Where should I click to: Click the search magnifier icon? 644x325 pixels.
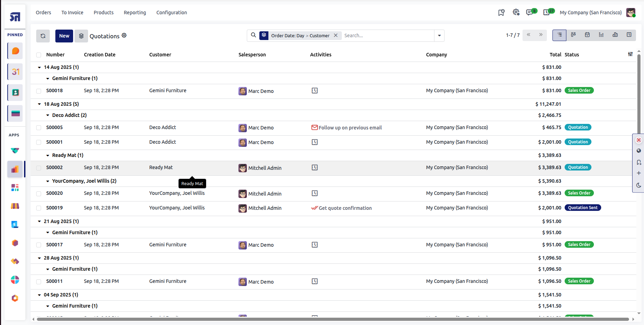point(253,35)
